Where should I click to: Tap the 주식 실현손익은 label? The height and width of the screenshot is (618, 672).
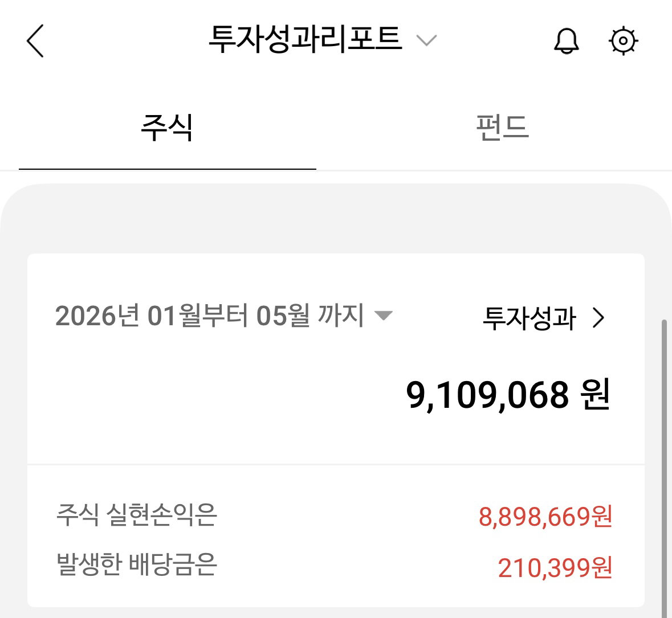pyautogui.click(x=136, y=514)
